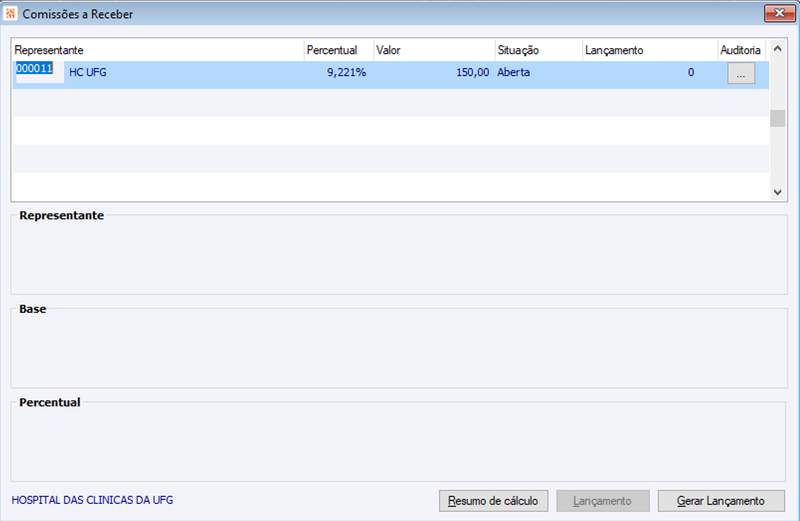Select the 9,221% percentual cell
Screen dimensions: 800x521
pos(346,72)
